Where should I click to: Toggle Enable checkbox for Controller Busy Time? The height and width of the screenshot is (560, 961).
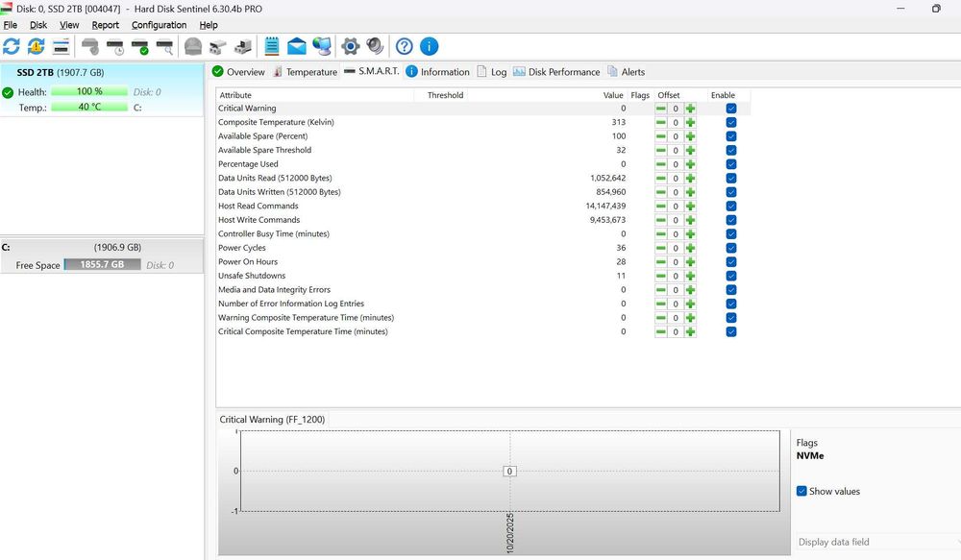click(731, 234)
